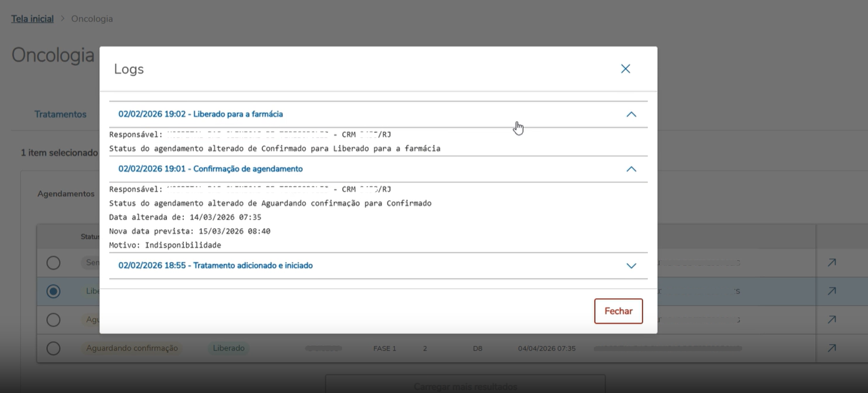This screenshot has height=393, width=868.
Task: Click 'Nova data prevista: 15/03/2026 08:40' line
Action: click(189, 231)
